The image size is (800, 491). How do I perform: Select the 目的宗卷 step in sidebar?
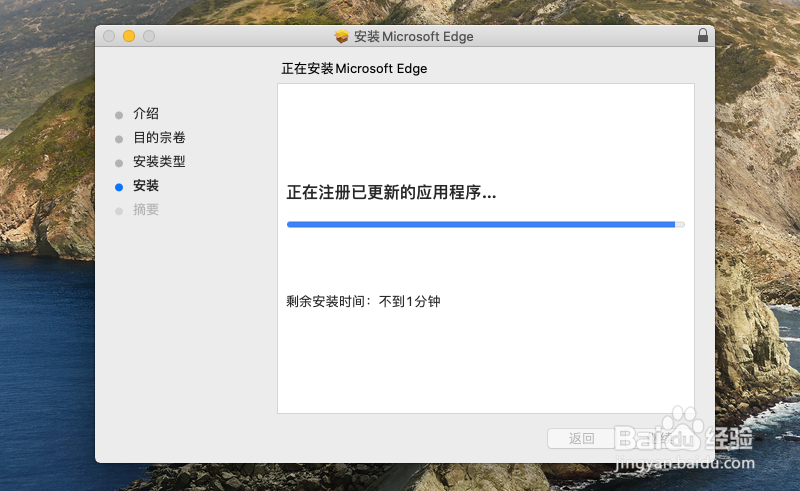(159, 137)
